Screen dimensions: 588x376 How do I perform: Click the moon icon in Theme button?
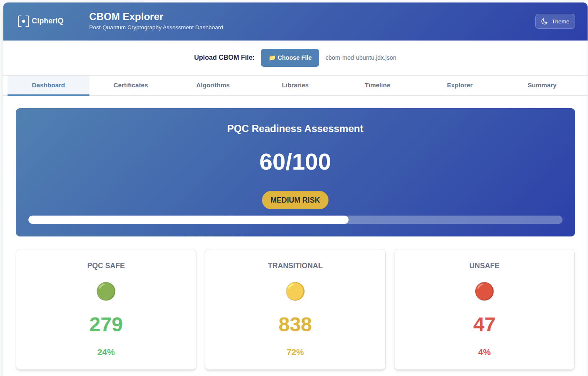544,21
